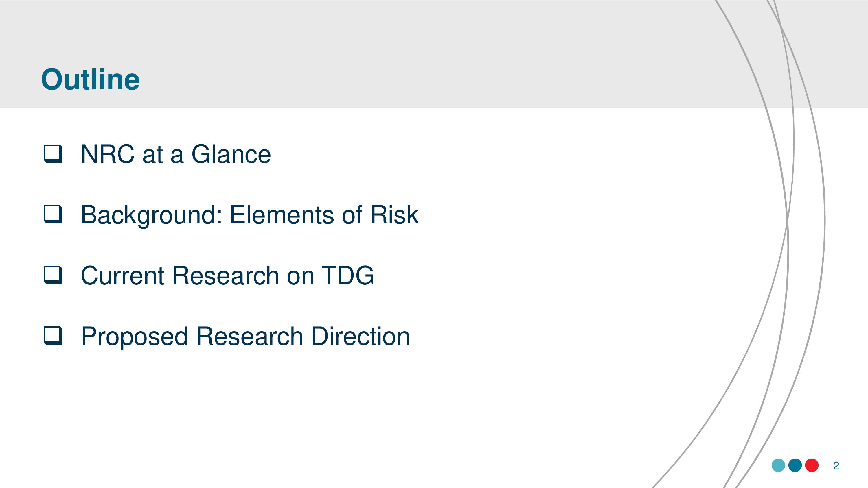Click the word Risk in second bullet

pyautogui.click(x=394, y=215)
